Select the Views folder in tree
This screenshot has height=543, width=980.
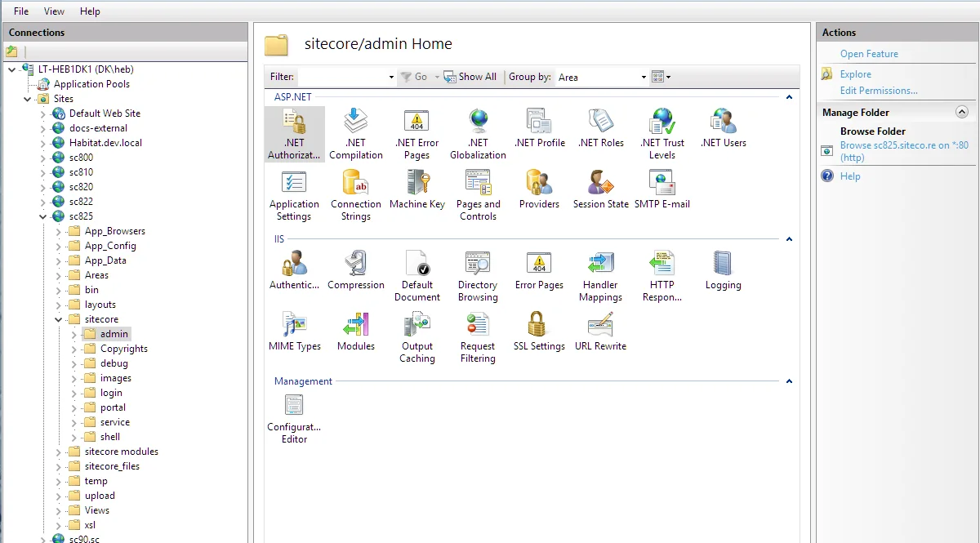click(97, 510)
